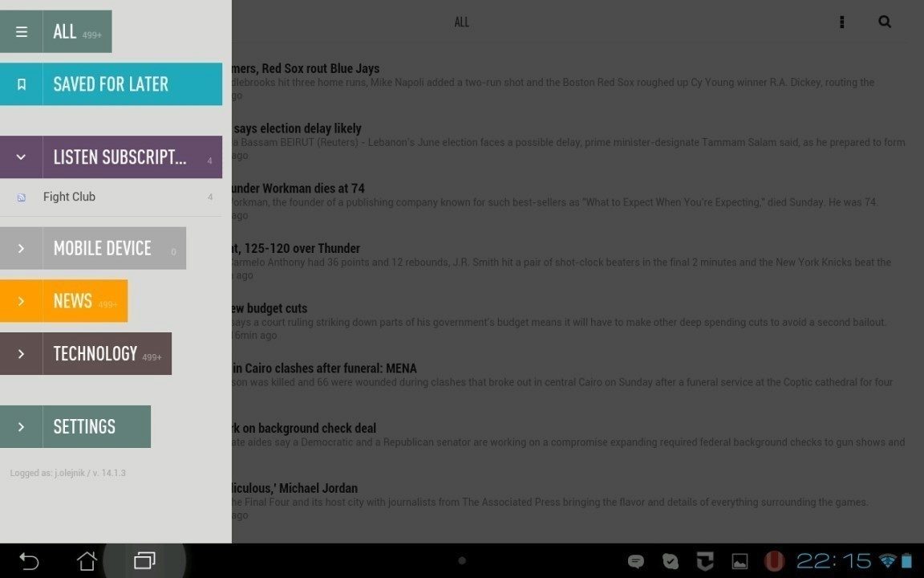Click the ALL title in top bar

(461, 22)
